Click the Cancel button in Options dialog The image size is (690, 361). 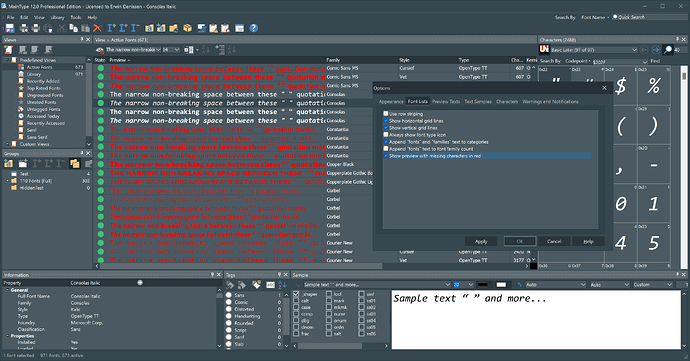point(554,241)
